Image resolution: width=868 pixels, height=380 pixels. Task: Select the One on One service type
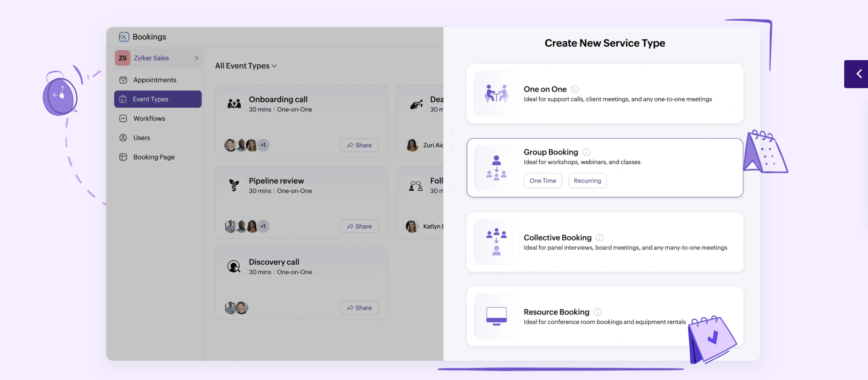coord(605,93)
